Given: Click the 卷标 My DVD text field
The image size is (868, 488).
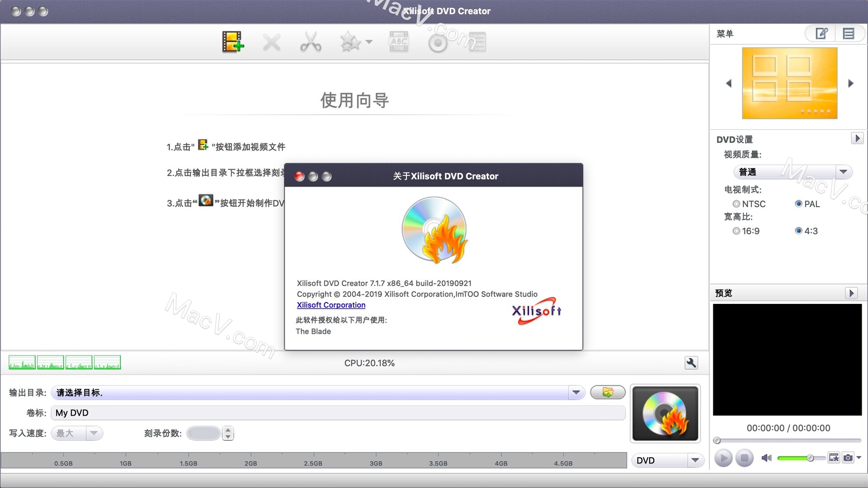Looking at the screenshot, I should point(338,413).
